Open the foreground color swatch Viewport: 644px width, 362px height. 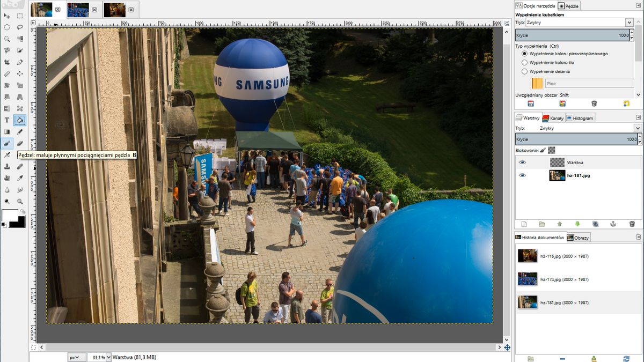click(10, 216)
